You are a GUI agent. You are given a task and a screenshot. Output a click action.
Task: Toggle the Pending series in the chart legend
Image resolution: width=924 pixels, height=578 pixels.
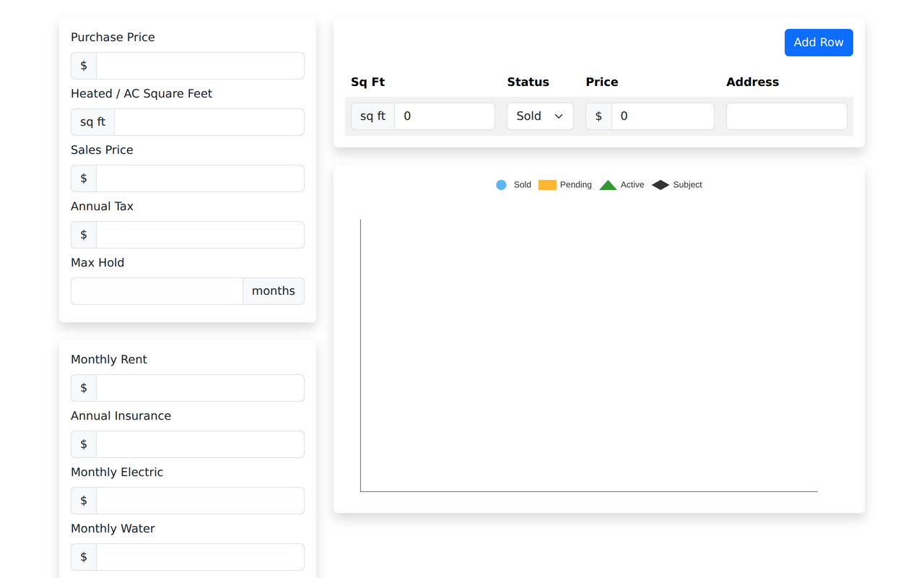point(565,184)
